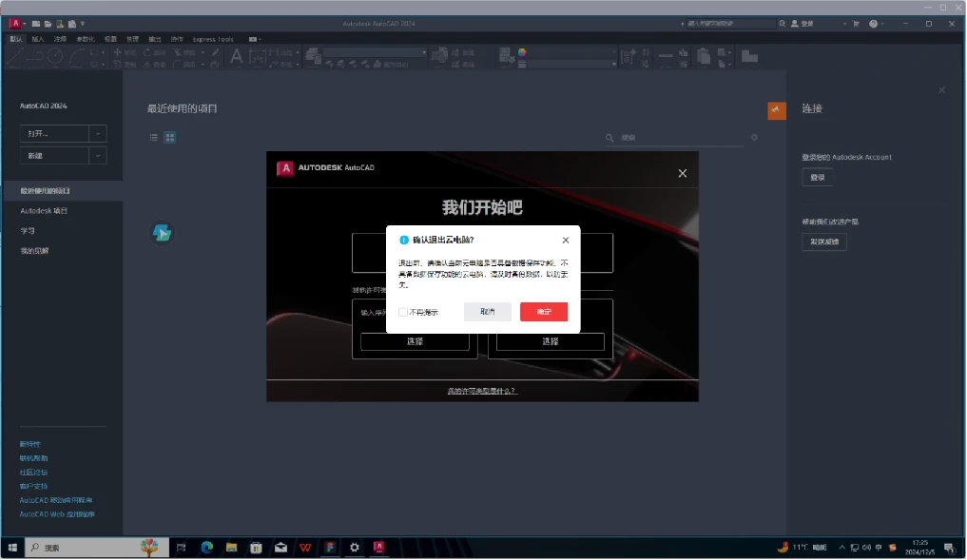967x560 pixels.
Task: Check the 不再提示 checkbox
Action: 403,312
